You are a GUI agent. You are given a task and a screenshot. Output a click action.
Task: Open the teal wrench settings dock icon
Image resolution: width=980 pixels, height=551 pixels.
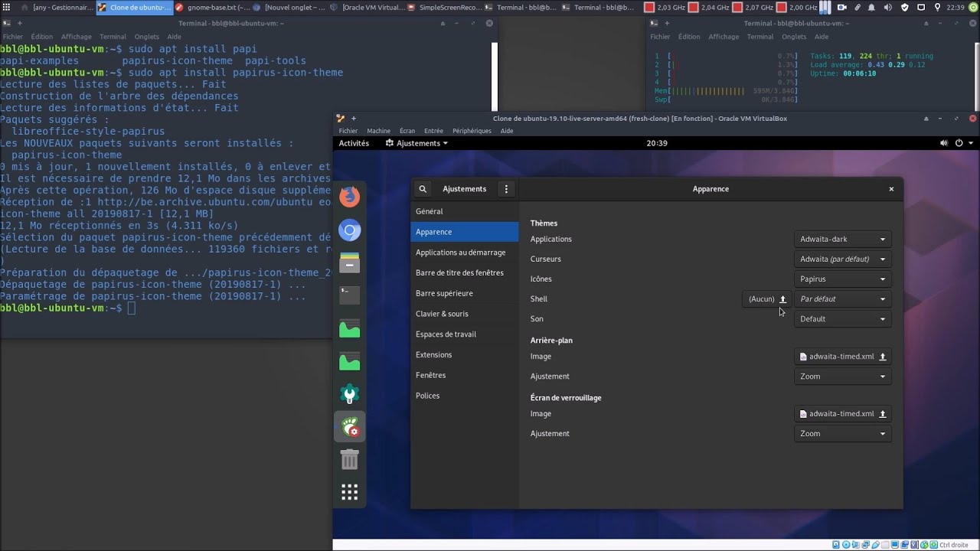tap(350, 393)
